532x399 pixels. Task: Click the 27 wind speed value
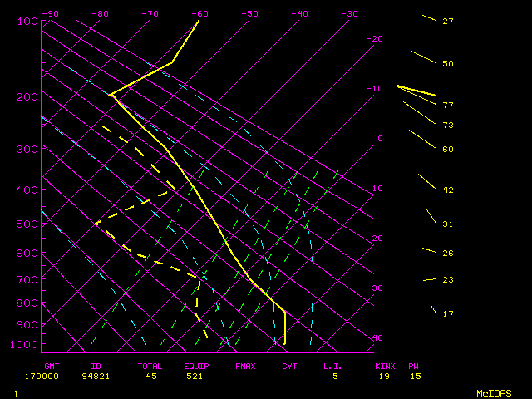447,22
